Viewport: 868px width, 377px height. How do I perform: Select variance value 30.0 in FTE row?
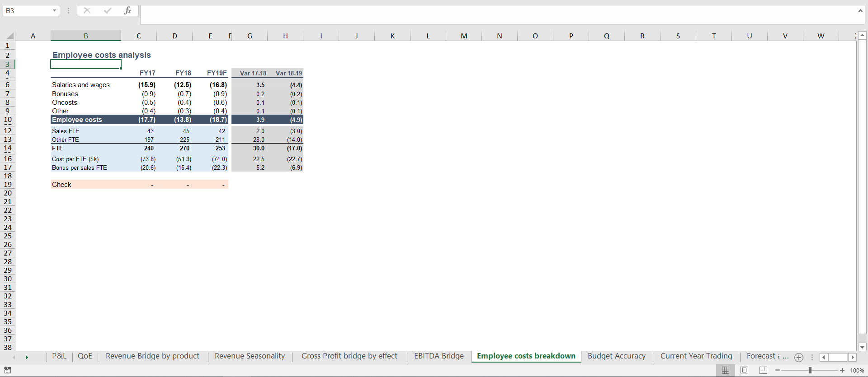tap(259, 148)
